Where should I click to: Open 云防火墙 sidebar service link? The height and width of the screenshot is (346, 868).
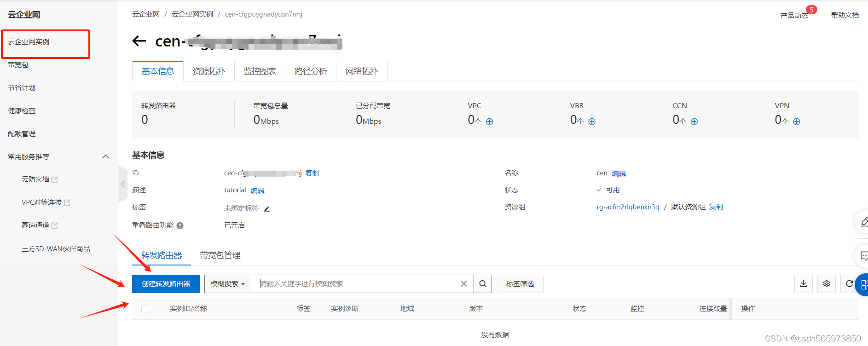(35, 179)
